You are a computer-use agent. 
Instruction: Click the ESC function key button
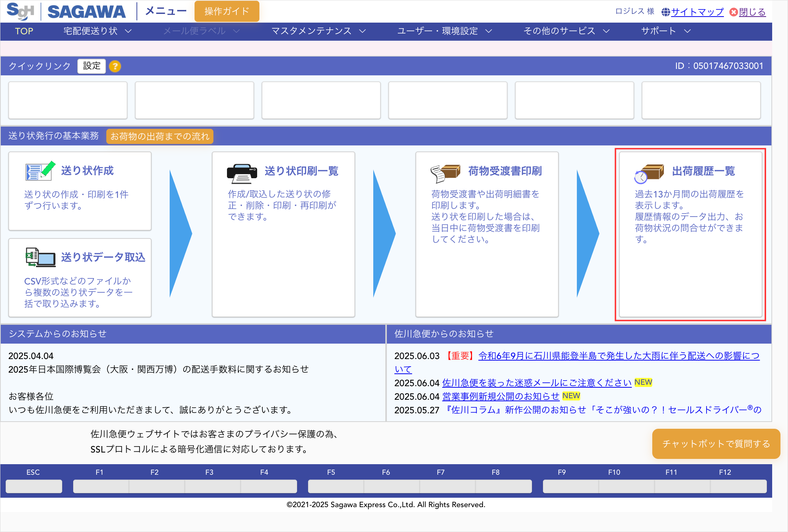[34, 486]
